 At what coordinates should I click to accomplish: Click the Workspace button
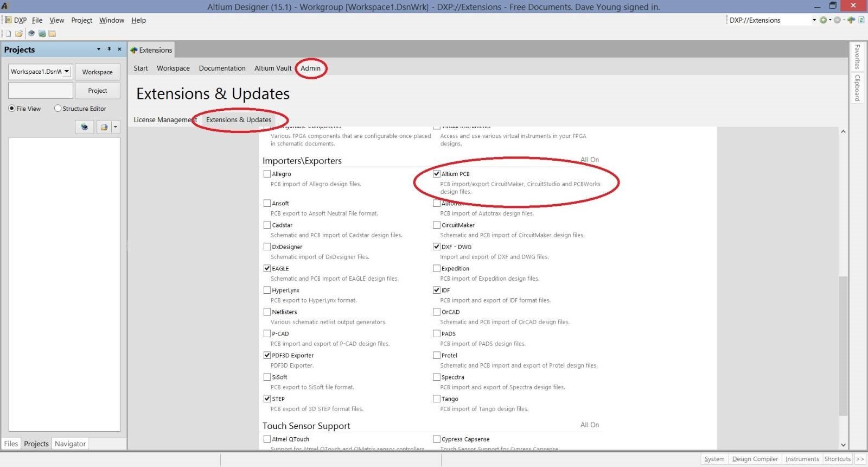[98, 72]
